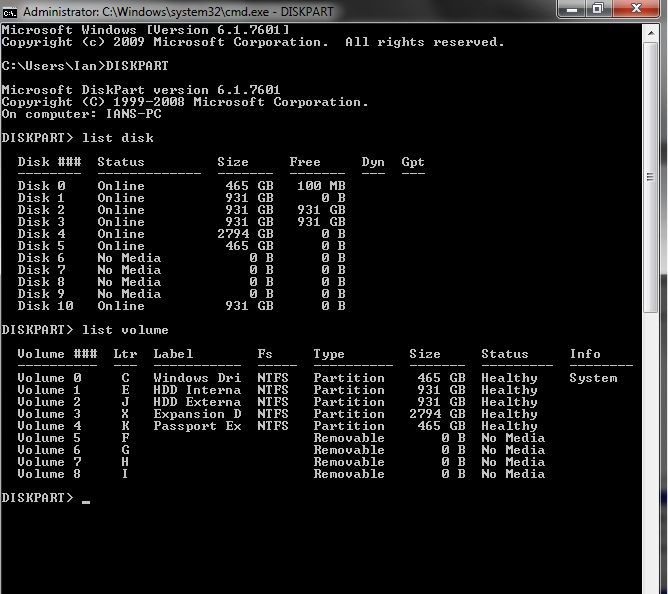Click the 'Free' column header in disk list
The image size is (668, 594).
(305, 162)
